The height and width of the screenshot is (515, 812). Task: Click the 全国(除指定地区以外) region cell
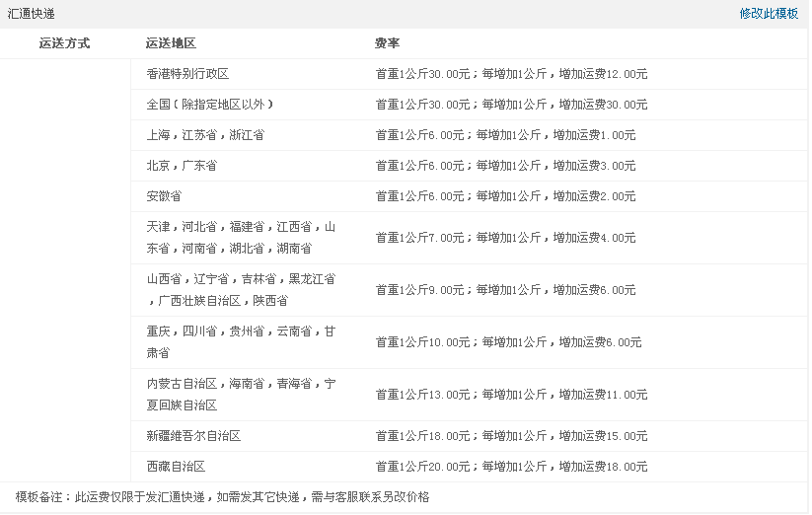click(x=209, y=105)
